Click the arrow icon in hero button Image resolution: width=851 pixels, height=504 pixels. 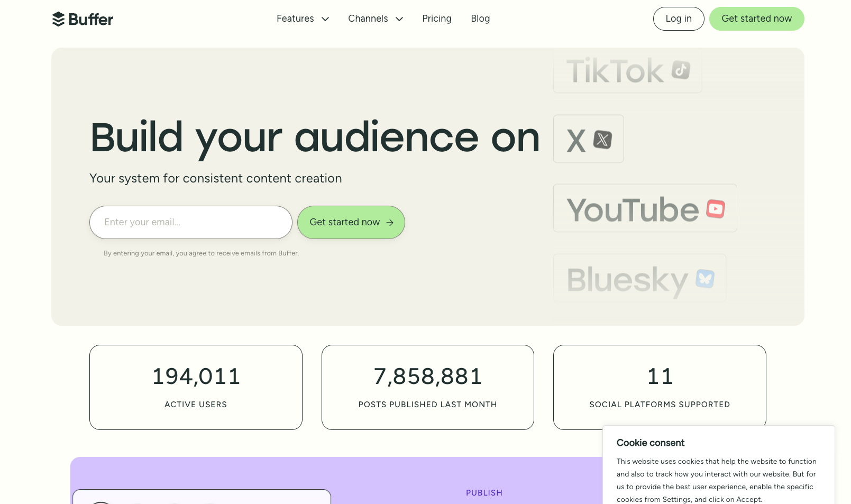click(x=390, y=223)
